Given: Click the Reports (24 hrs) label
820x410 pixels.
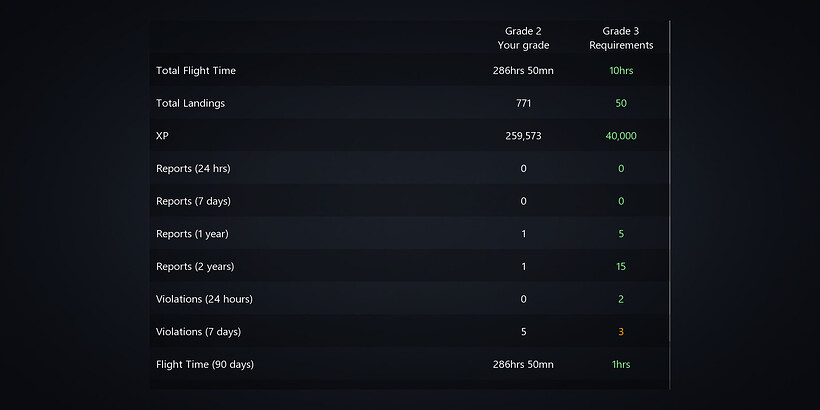Looking at the screenshot, I should click(193, 168).
